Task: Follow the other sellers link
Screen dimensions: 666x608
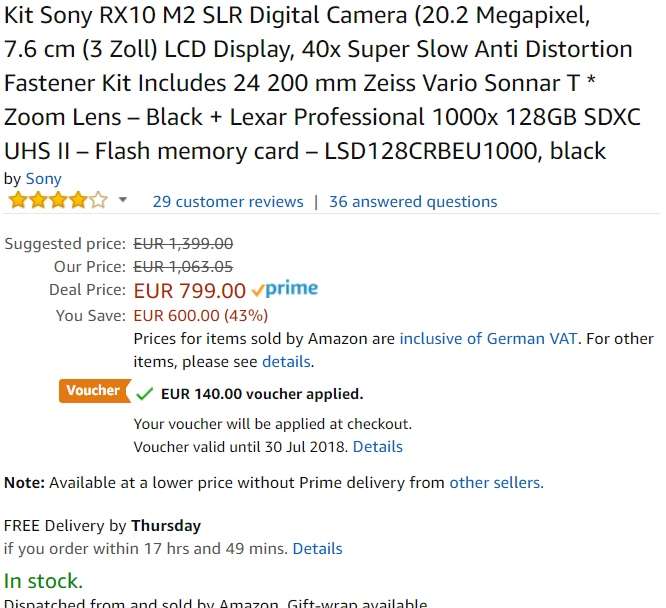Action: click(495, 483)
